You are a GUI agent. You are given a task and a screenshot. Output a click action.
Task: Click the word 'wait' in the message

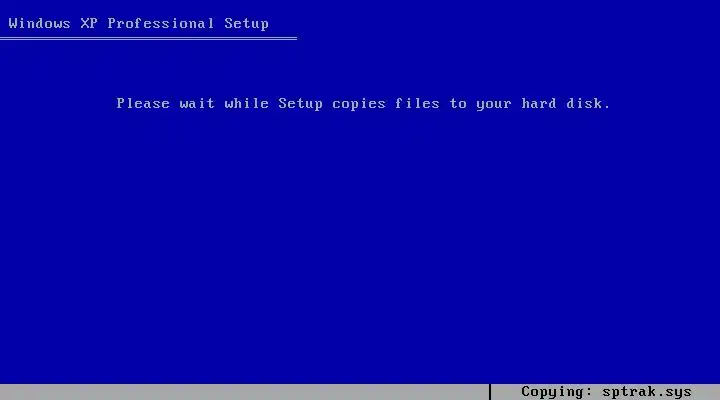(197, 103)
